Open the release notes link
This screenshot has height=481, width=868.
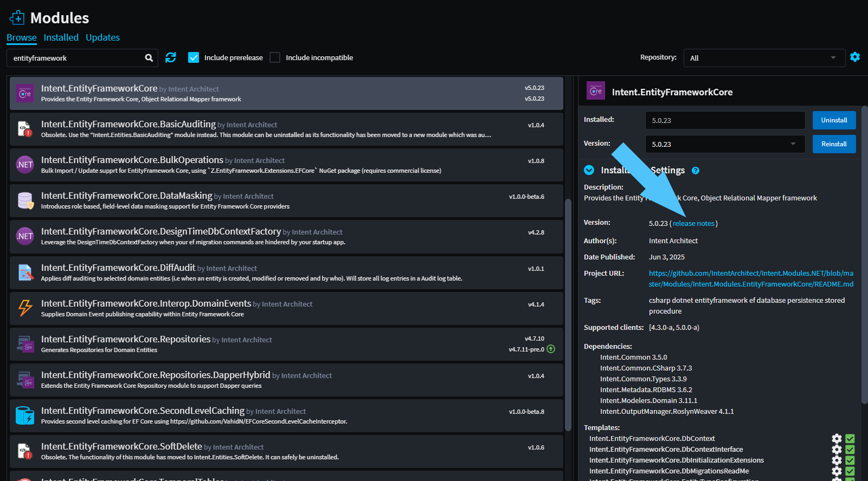(x=693, y=223)
